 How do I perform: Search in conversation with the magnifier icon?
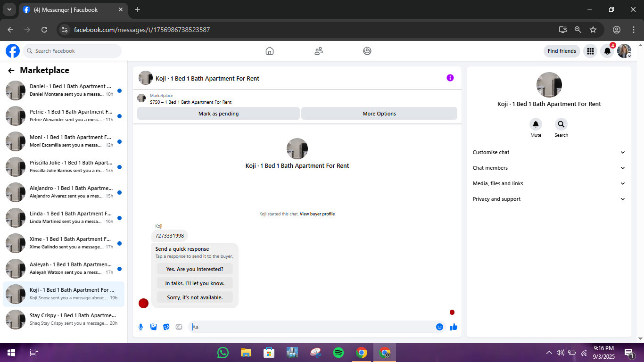click(x=561, y=124)
